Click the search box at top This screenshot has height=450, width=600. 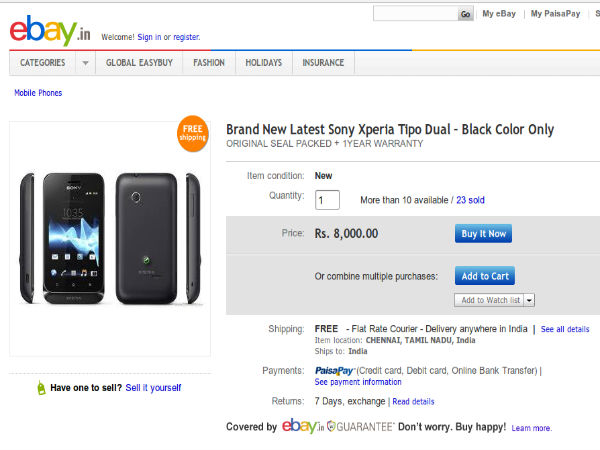[415, 14]
